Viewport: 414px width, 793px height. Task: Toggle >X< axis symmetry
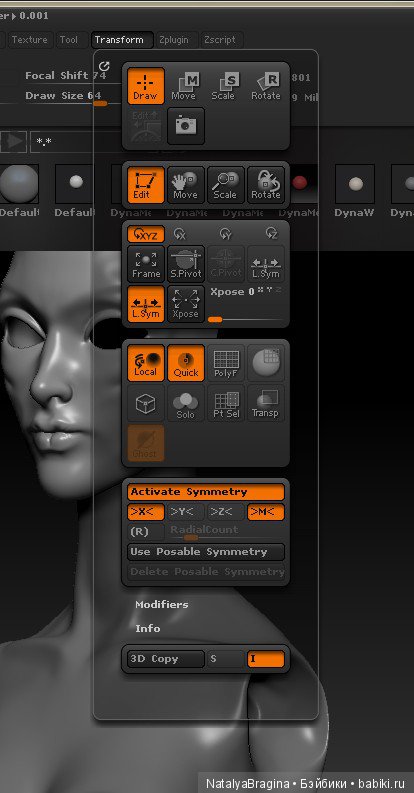[146, 512]
